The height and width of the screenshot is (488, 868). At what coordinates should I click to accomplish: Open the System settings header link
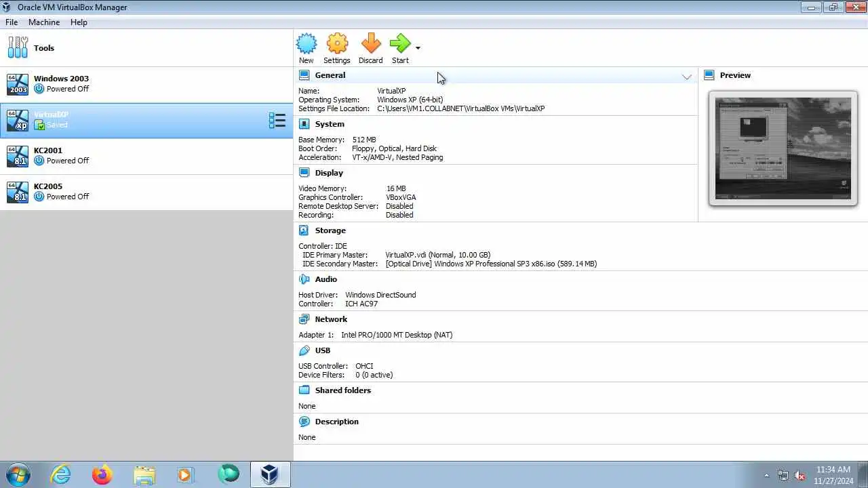click(330, 124)
